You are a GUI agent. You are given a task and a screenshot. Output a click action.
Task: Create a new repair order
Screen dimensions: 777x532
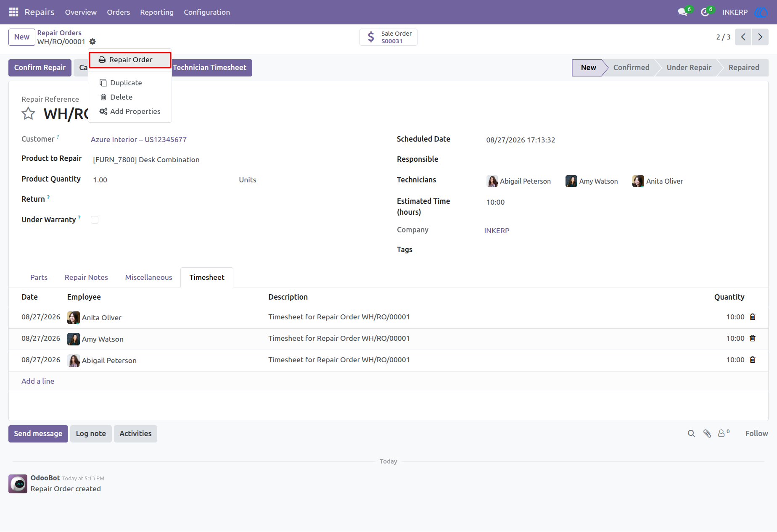pyautogui.click(x=22, y=37)
